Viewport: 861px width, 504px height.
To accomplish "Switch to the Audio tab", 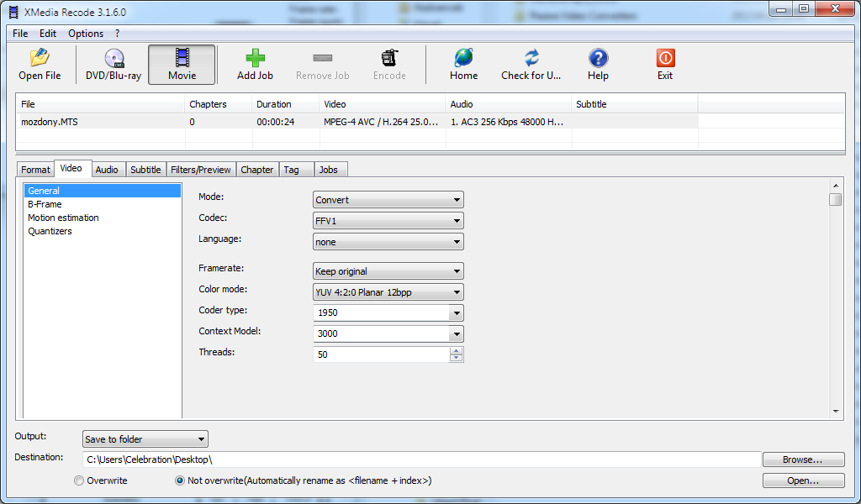I will tap(107, 170).
